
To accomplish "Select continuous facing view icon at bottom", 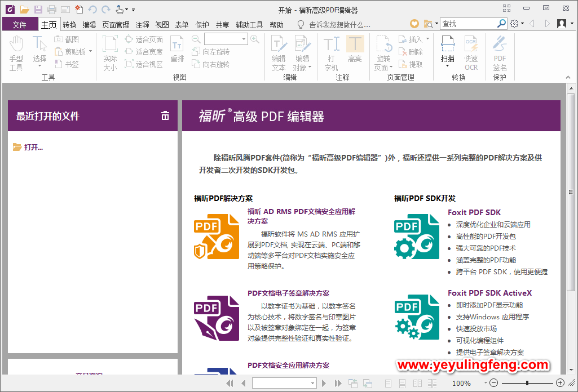I will coord(433,383).
